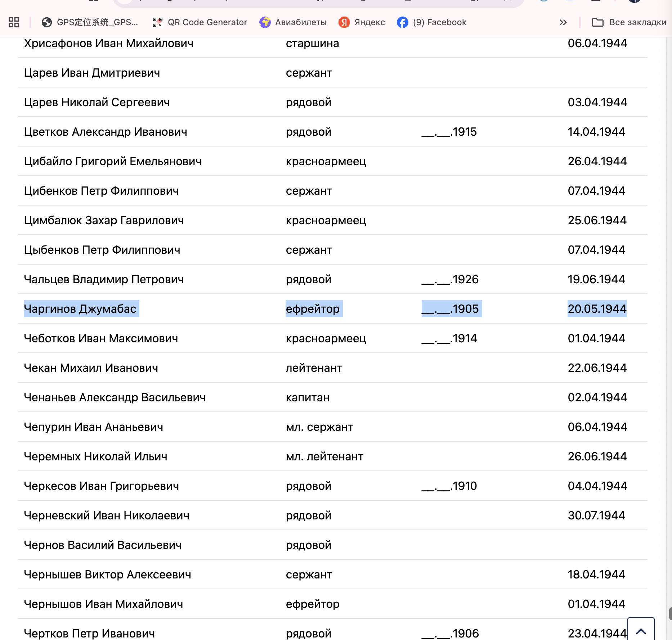Screen dimensions: 672x640
Task: Click the globe icon of the GPS bookmark
Action: (46, 22)
